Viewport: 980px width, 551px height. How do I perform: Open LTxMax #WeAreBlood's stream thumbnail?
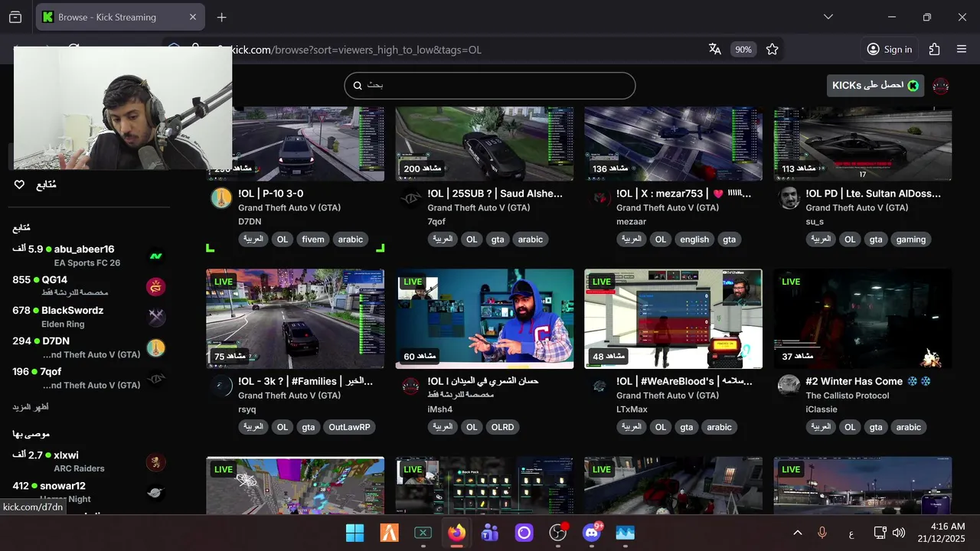pos(673,318)
